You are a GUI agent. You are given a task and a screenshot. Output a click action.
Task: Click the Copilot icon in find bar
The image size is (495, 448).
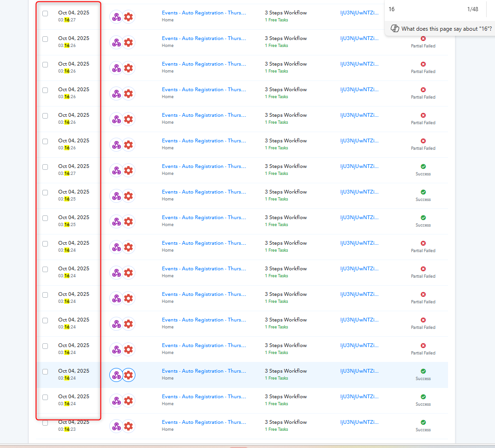[395, 29]
